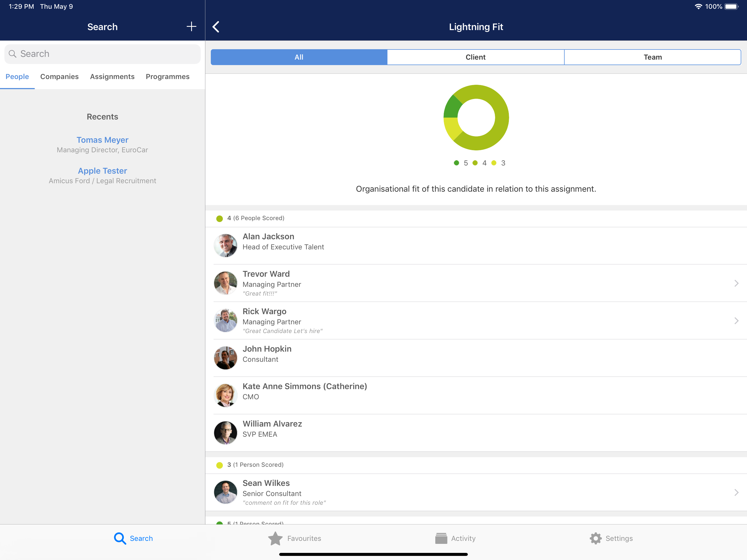Tap the 'Recents' heading
Viewport: 747px width, 560px height.
coord(102,116)
